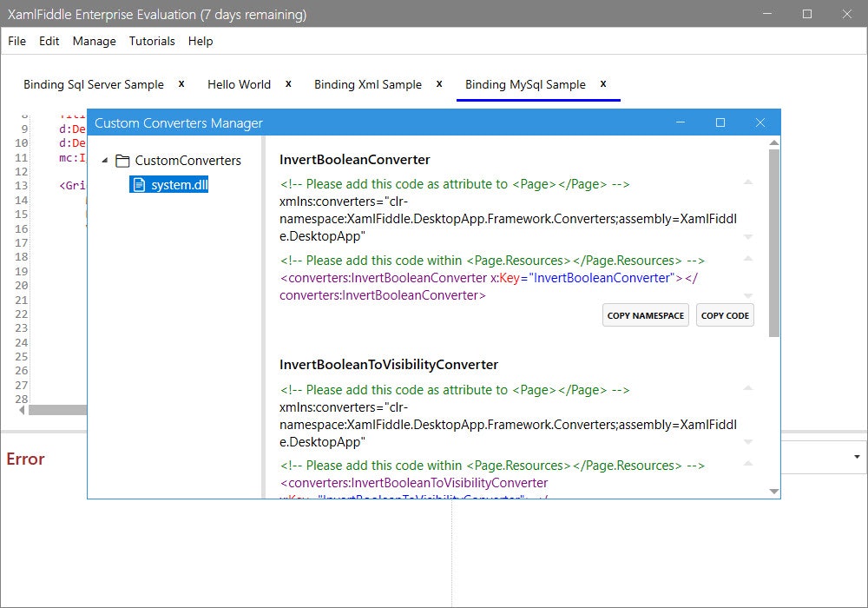Open the Help menu

click(201, 41)
